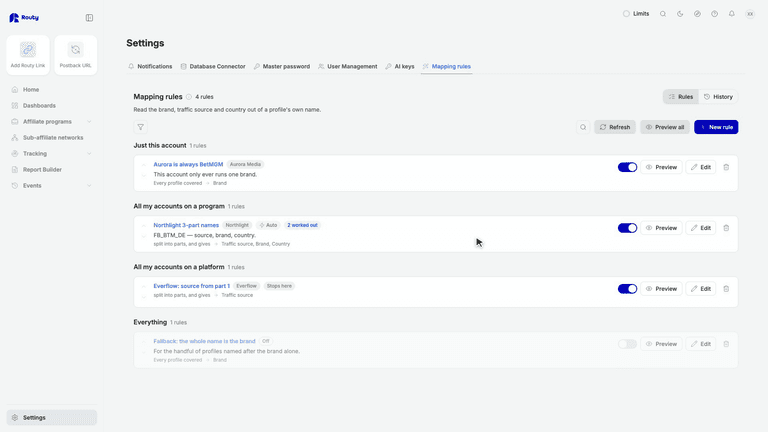
Task: Open the help question-mark icon
Action: pos(715,14)
